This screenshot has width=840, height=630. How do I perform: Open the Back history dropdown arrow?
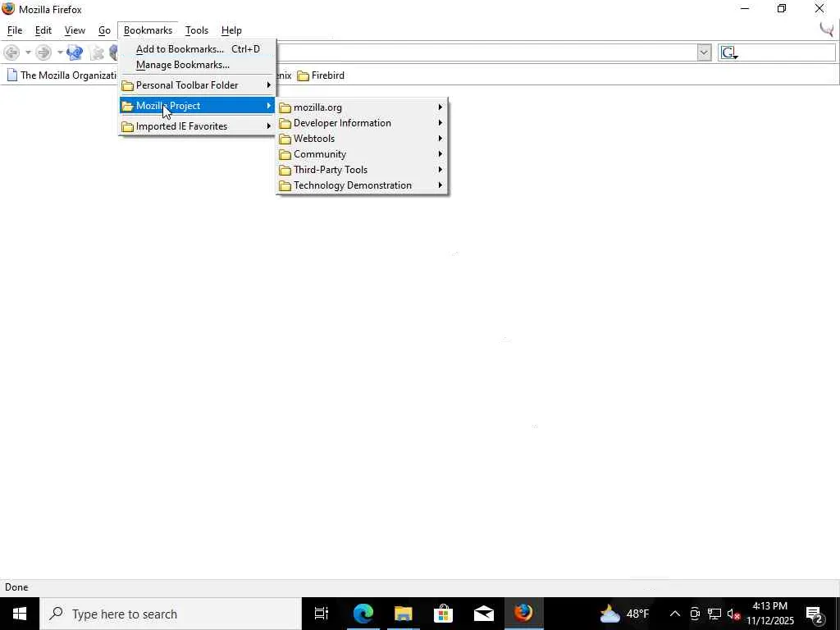pyautogui.click(x=28, y=52)
